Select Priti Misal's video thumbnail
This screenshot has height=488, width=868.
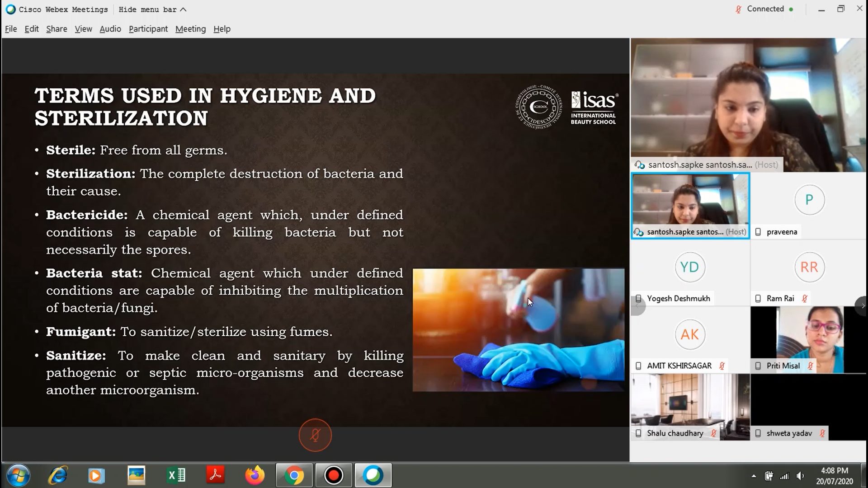809,334
